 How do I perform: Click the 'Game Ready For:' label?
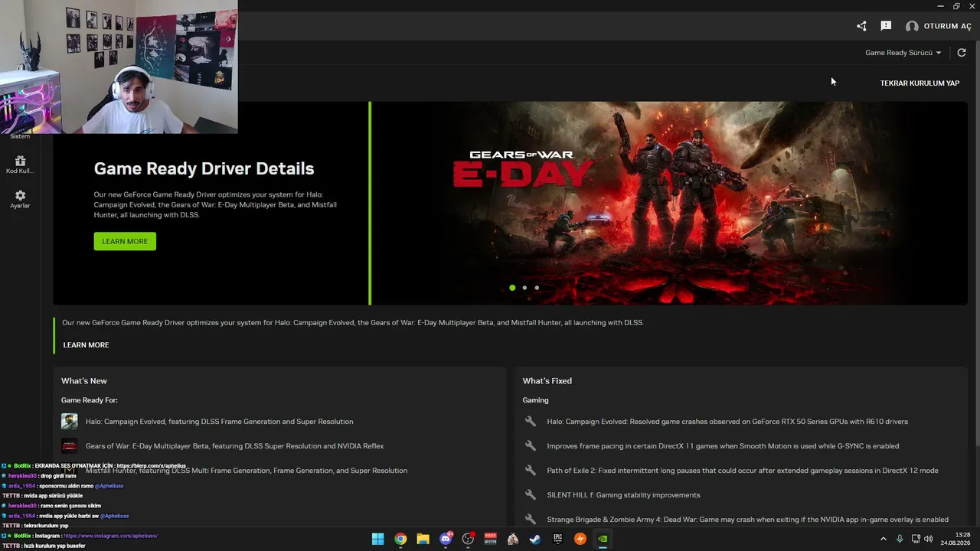[90, 400]
